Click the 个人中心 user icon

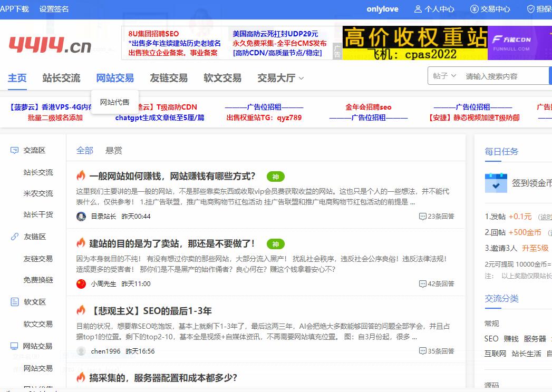(x=418, y=9)
